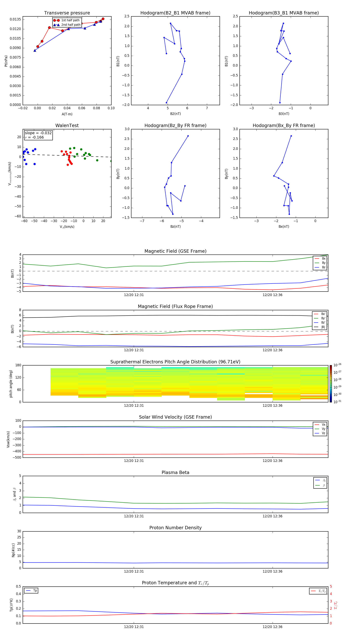Select the Vx legend entry
Viewport: 351px width, 644px height.
[x=320, y=424]
